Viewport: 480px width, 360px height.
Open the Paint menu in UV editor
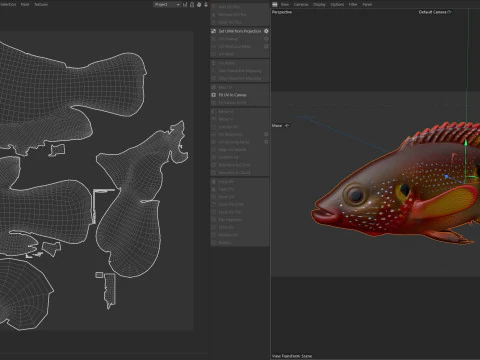point(25,4)
